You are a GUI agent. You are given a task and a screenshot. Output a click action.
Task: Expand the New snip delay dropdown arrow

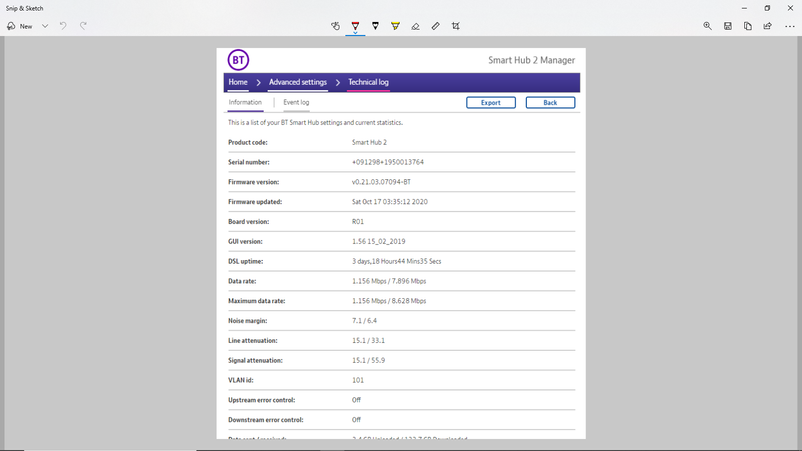point(45,26)
